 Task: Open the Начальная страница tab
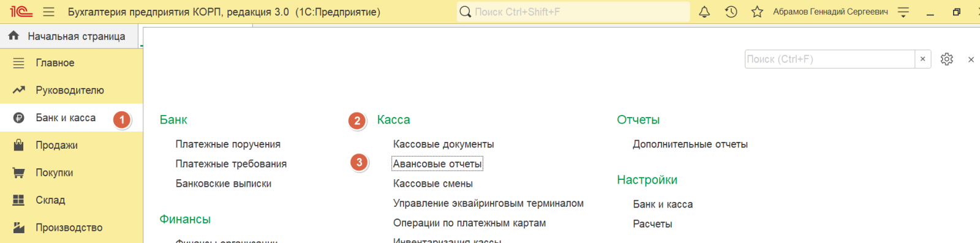pyautogui.click(x=70, y=36)
